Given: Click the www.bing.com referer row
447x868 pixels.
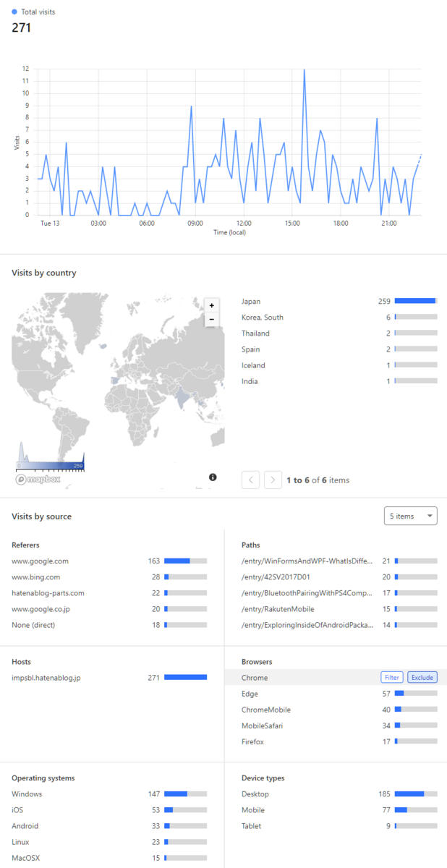Looking at the screenshot, I should tap(109, 576).
